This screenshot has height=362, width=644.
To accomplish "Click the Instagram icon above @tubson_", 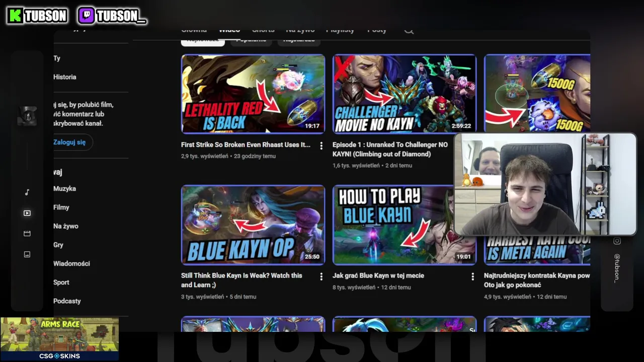I will pyautogui.click(x=617, y=241).
